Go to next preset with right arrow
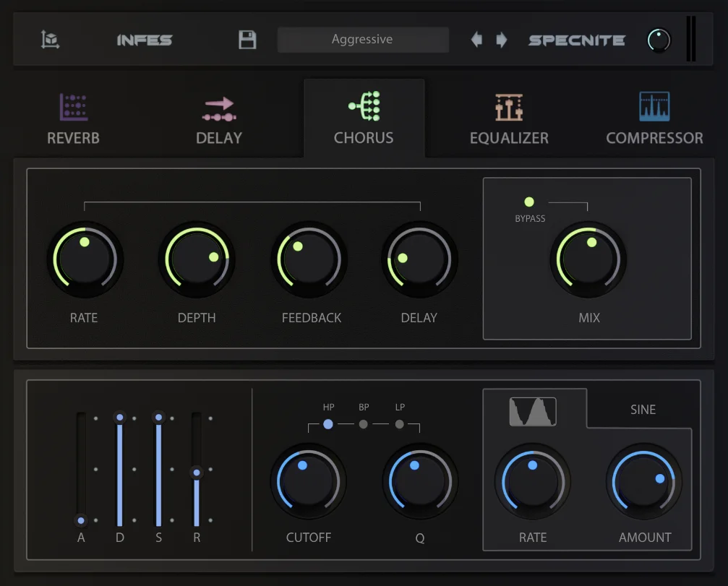 [502, 40]
